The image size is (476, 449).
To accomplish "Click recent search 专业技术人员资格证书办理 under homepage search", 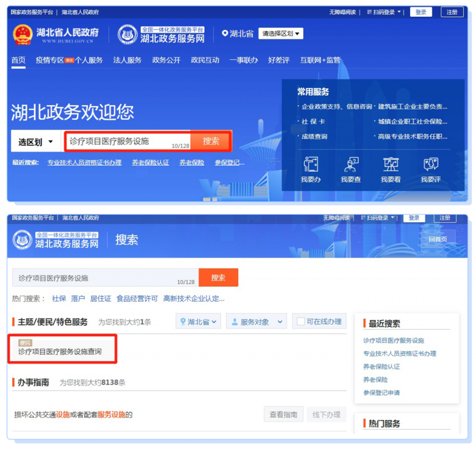I will [x=84, y=162].
